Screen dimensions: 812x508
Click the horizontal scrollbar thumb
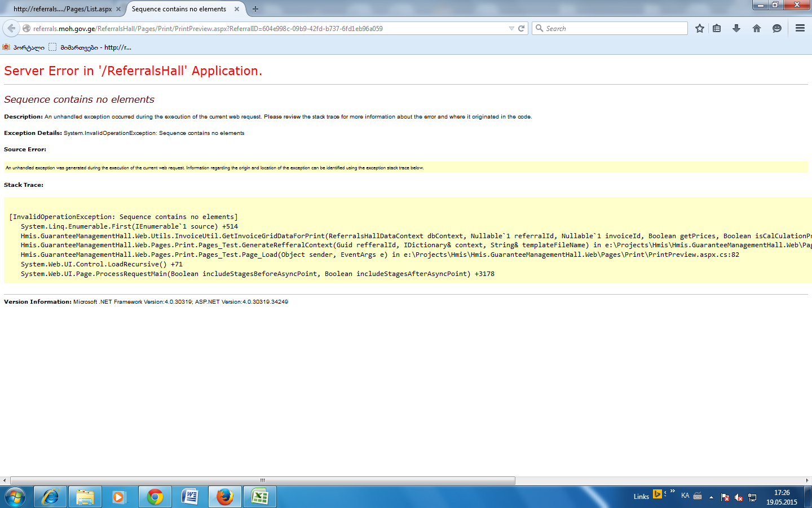point(262,480)
